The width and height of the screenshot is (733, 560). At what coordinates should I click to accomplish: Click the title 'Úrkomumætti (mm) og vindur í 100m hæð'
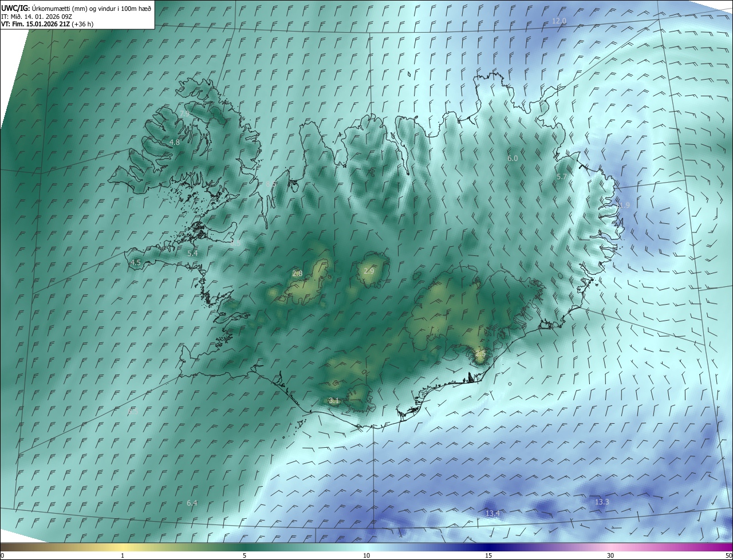tap(91, 8)
